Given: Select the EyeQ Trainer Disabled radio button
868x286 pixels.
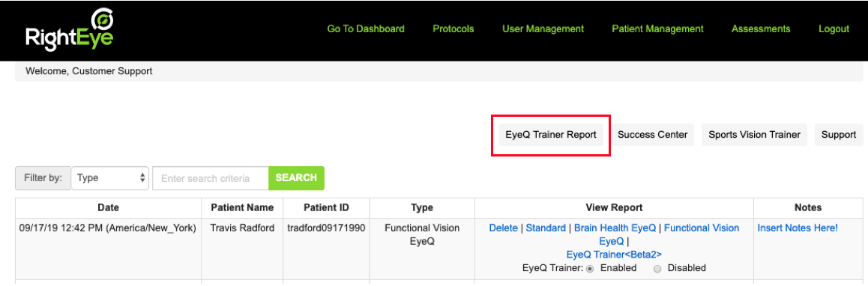Looking at the screenshot, I should pos(657,268).
